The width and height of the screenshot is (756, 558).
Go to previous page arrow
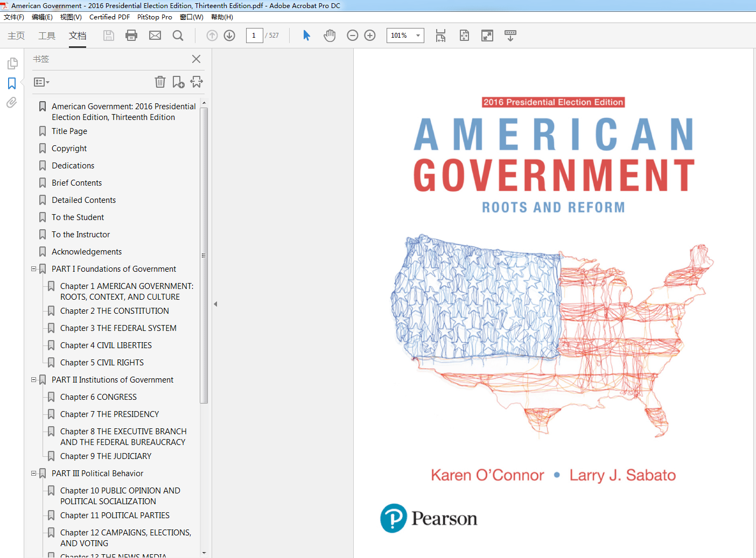pos(212,36)
